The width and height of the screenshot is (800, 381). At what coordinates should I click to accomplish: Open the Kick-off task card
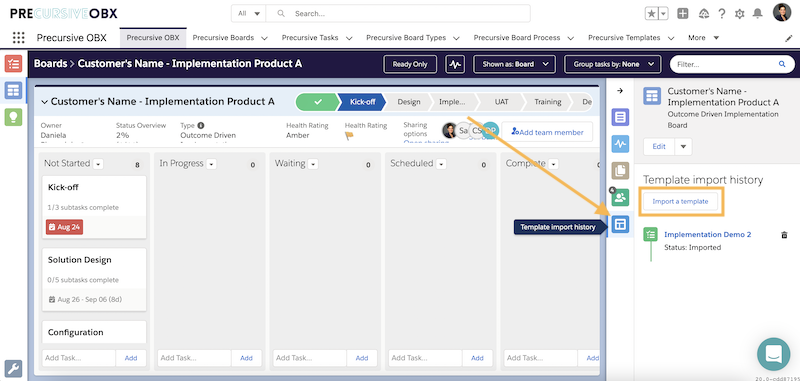(94, 207)
